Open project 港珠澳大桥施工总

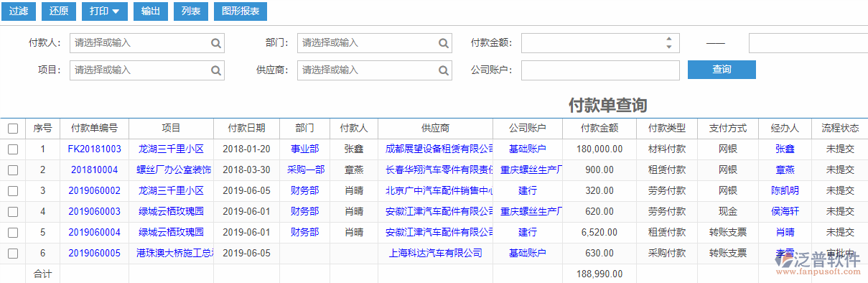(x=175, y=254)
